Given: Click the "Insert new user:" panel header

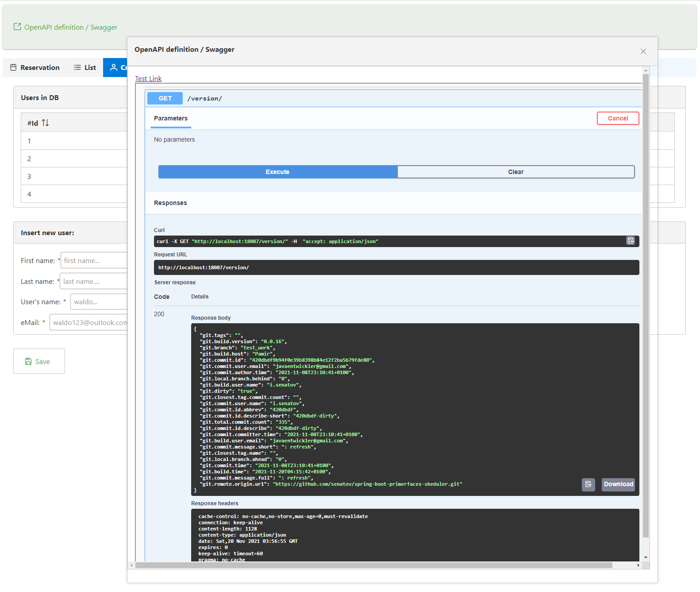Looking at the screenshot, I should point(70,232).
